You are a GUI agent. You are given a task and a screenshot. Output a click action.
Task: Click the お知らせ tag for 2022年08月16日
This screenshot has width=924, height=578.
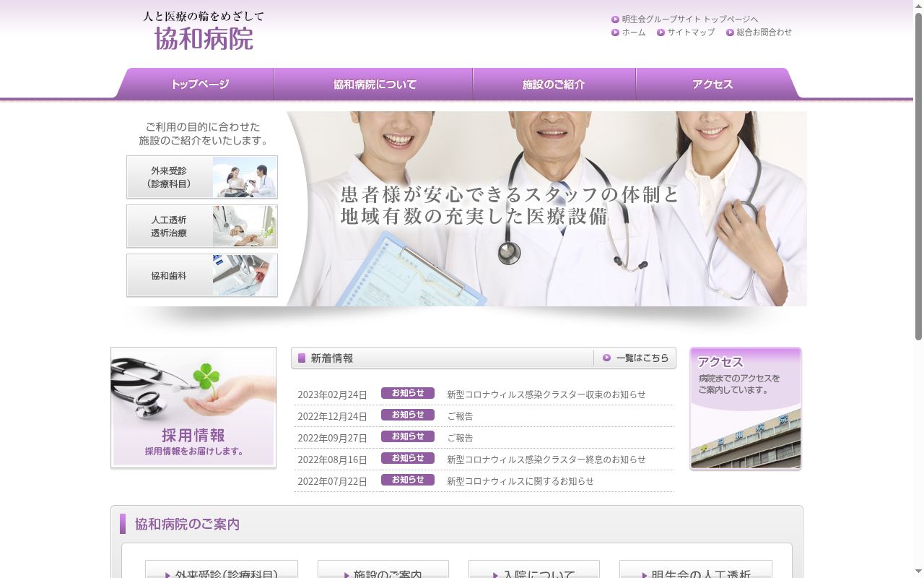[x=408, y=458]
